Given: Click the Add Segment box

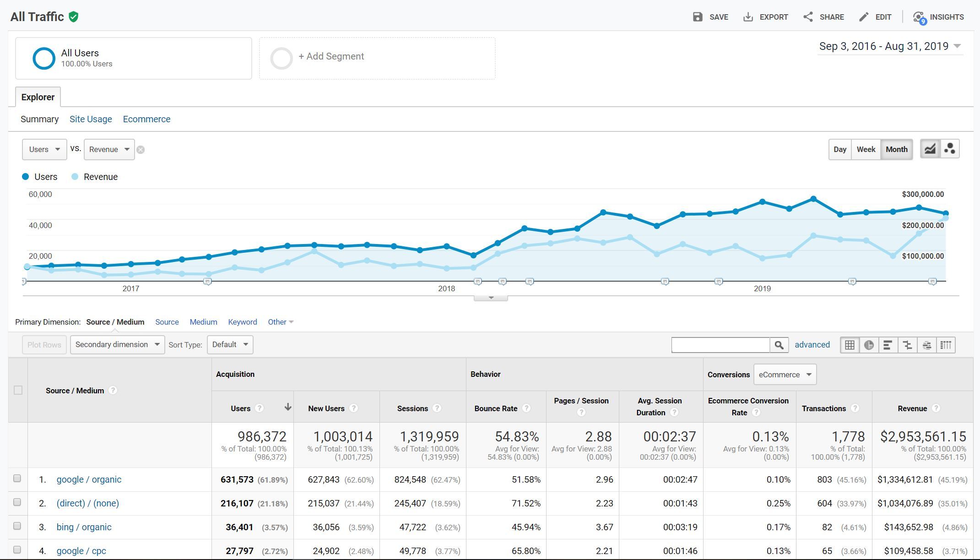Looking at the screenshot, I should pos(377,58).
